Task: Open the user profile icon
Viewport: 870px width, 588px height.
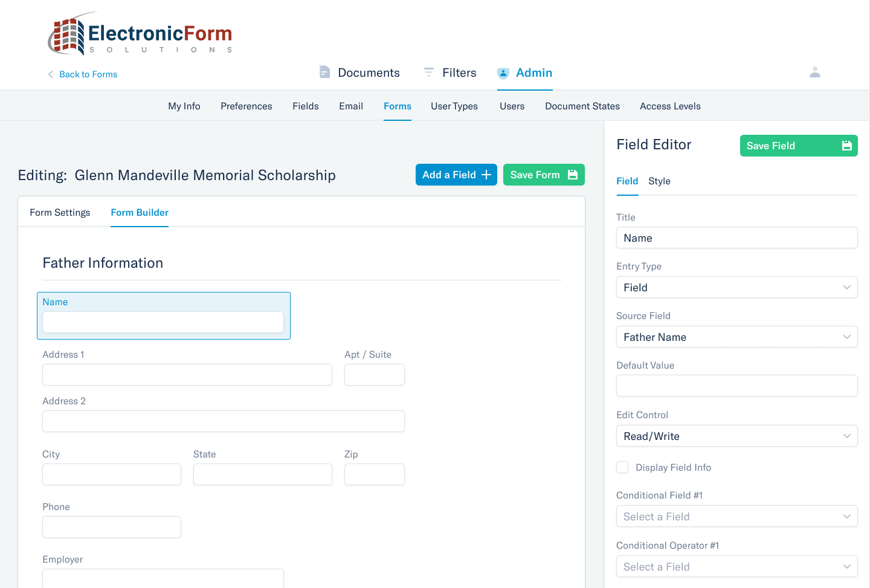Action: 815,72
